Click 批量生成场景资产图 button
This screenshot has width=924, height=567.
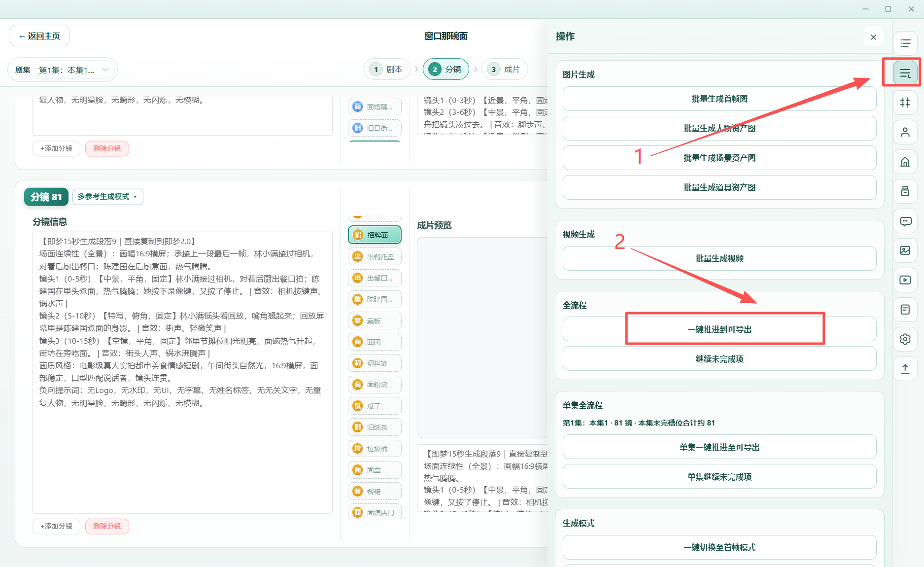click(719, 158)
